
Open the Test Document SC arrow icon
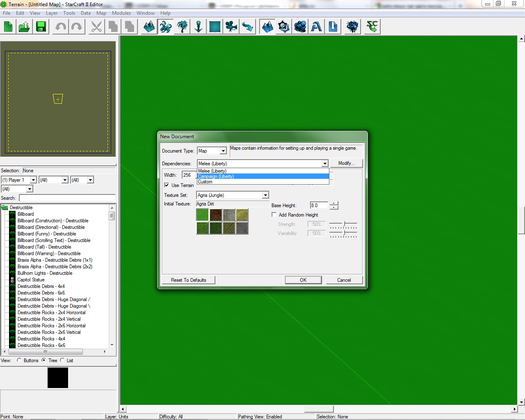pyautogui.click(x=372, y=27)
